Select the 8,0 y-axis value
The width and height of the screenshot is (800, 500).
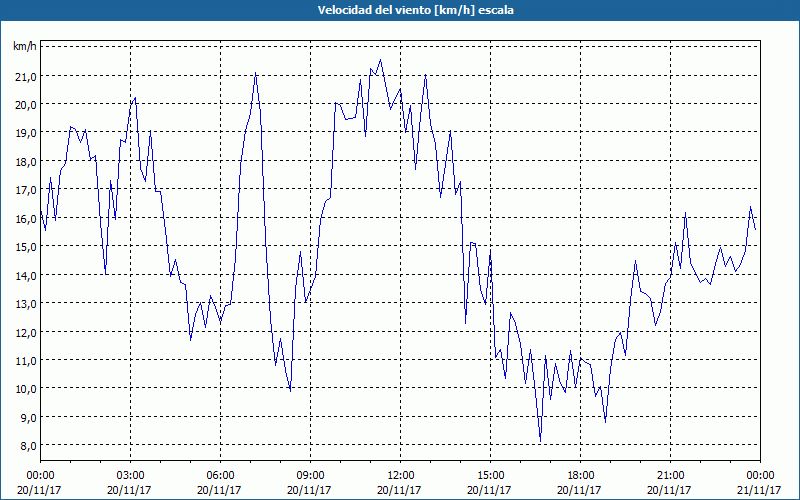(28, 445)
